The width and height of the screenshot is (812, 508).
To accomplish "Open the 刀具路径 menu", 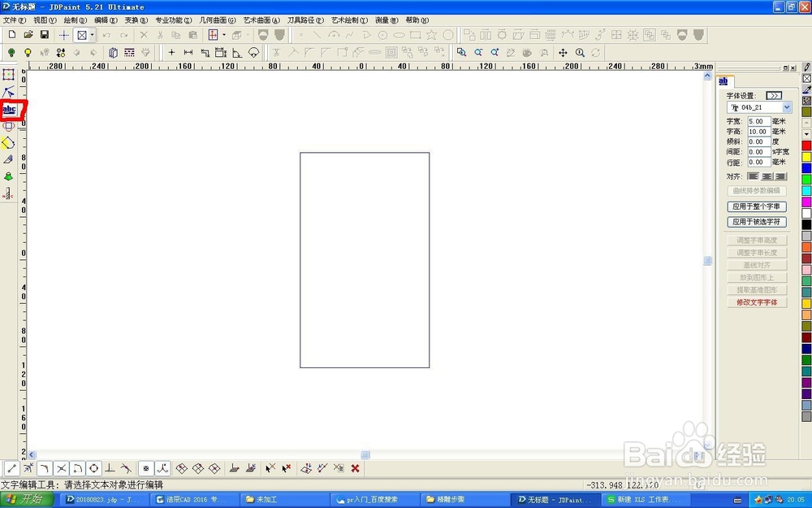I will click(x=305, y=20).
